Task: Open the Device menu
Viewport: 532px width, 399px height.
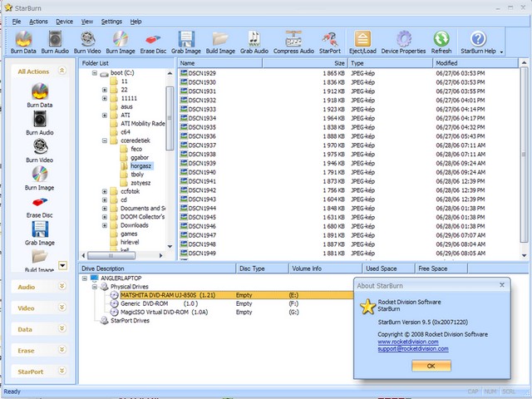Action: 65,22
